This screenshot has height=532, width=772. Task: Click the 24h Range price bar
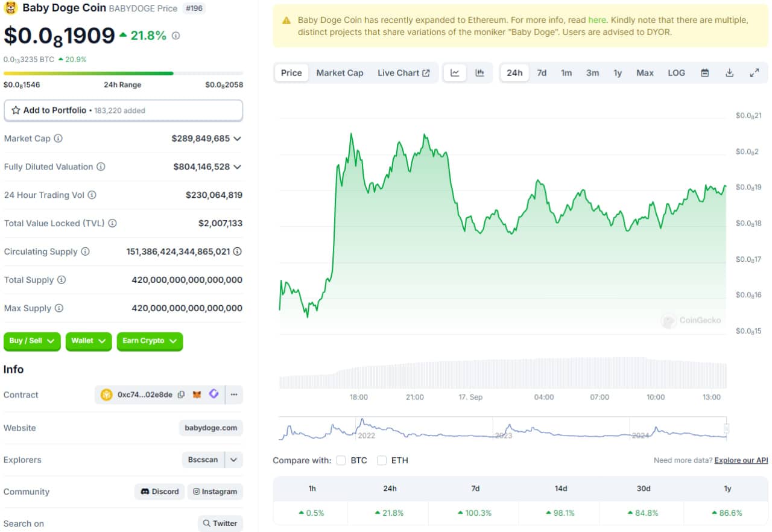pos(124,74)
